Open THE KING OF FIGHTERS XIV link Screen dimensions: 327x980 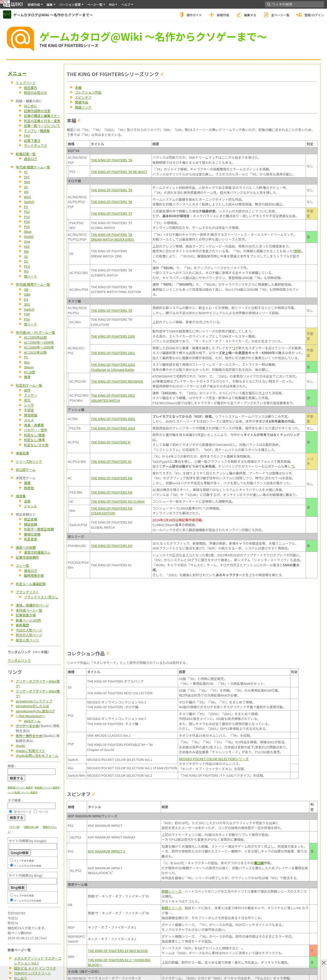112,545
